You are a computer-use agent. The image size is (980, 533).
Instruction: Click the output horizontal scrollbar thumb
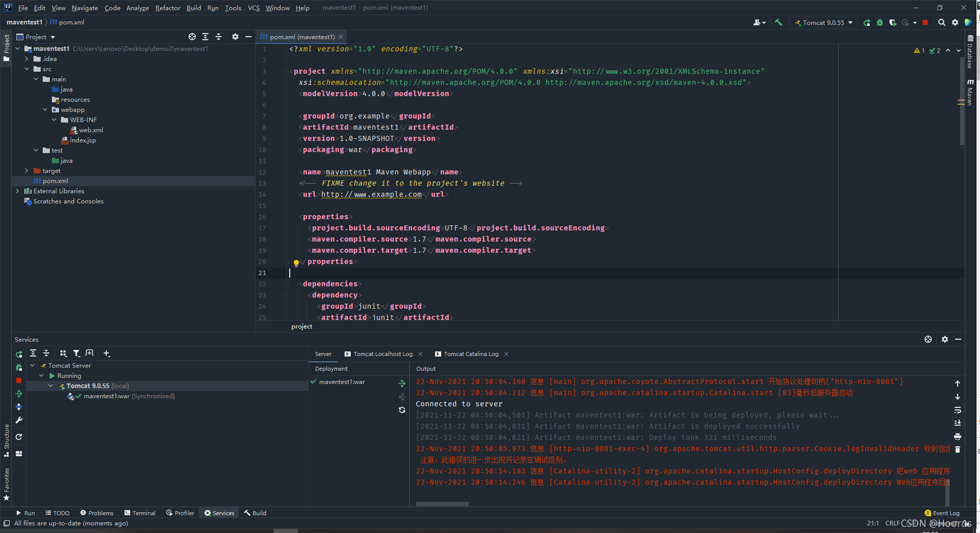[x=442, y=504]
